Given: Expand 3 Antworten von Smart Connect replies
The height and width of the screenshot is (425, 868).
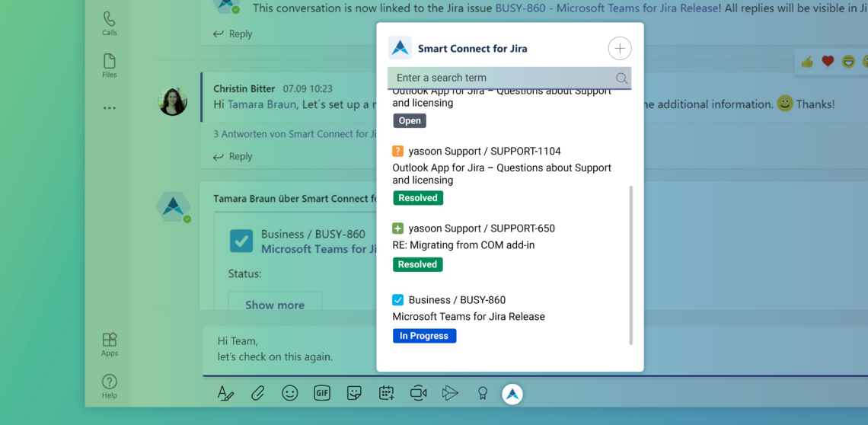Looking at the screenshot, I should (x=295, y=133).
